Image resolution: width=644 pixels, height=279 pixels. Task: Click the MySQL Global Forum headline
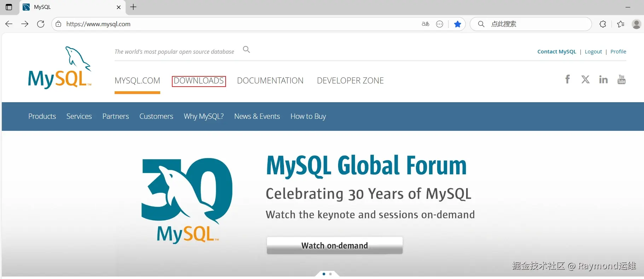click(x=366, y=165)
